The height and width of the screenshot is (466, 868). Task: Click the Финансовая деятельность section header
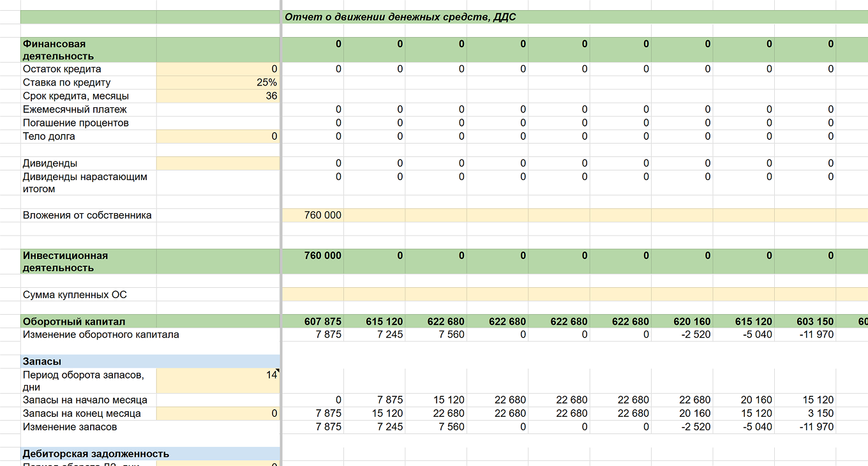coord(88,50)
